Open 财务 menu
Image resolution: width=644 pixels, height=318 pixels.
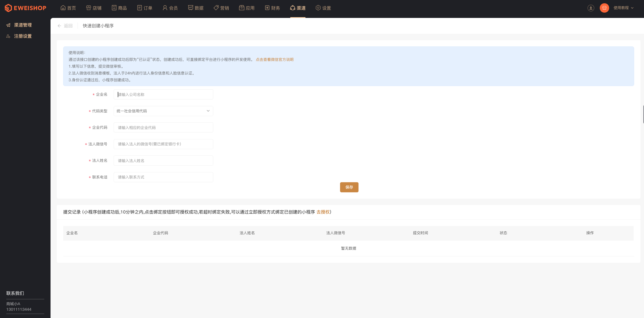tap(272, 8)
